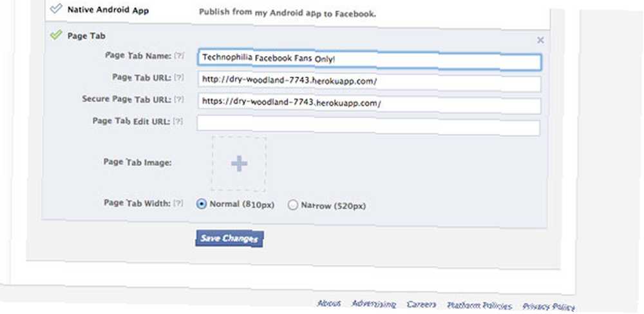Click the Save Changes button
The width and height of the screenshot is (644, 314).
229,239
